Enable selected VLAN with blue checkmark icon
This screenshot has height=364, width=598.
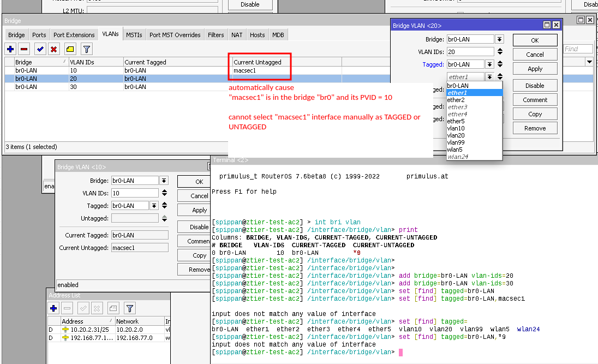point(40,49)
